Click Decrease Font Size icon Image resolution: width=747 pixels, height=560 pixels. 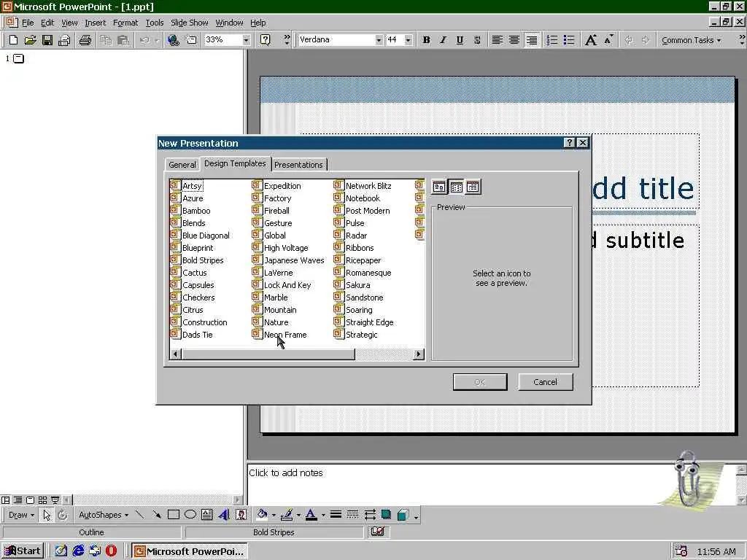pos(608,40)
